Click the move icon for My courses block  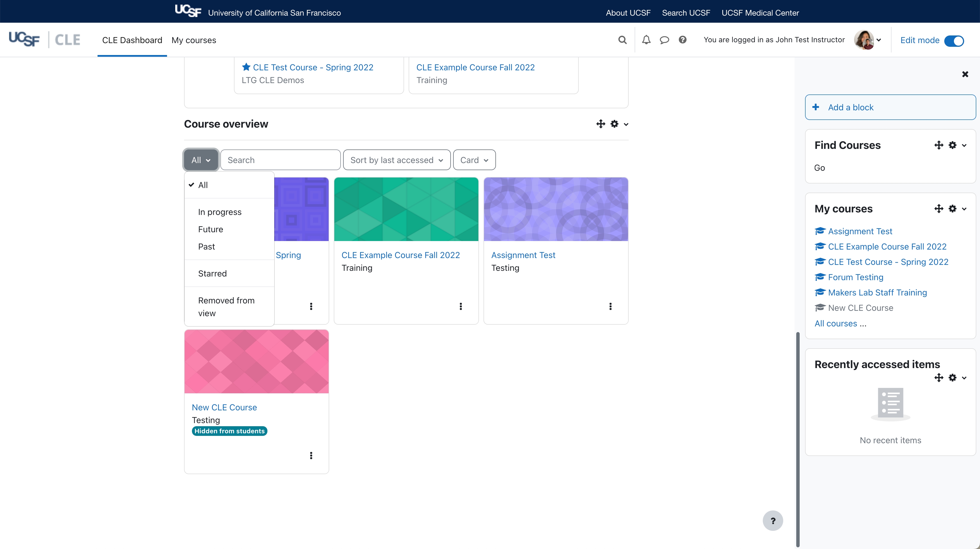click(x=939, y=209)
